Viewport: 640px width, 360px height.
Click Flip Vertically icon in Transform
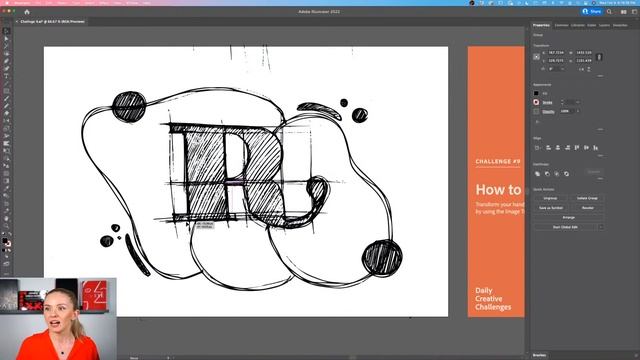[589, 69]
